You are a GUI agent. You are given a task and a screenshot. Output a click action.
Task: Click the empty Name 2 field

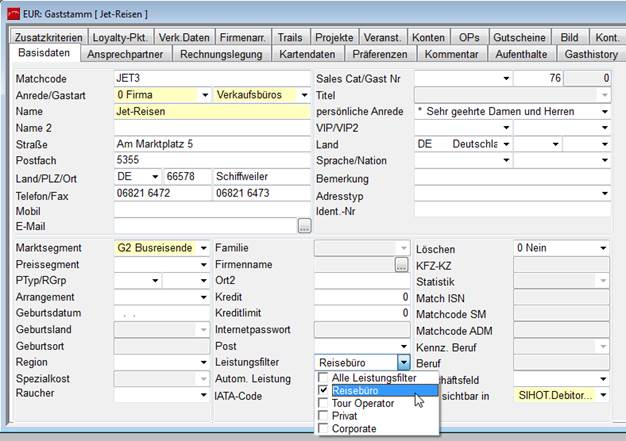tap(212, 128)
